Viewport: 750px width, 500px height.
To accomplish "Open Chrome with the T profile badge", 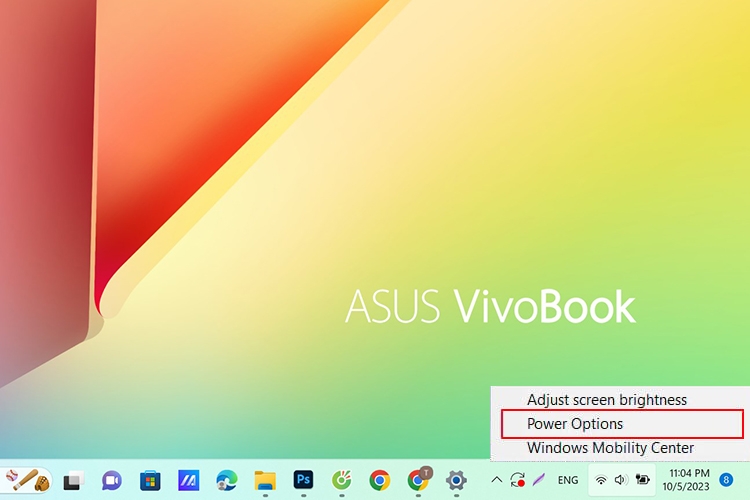I will (419, 479).
